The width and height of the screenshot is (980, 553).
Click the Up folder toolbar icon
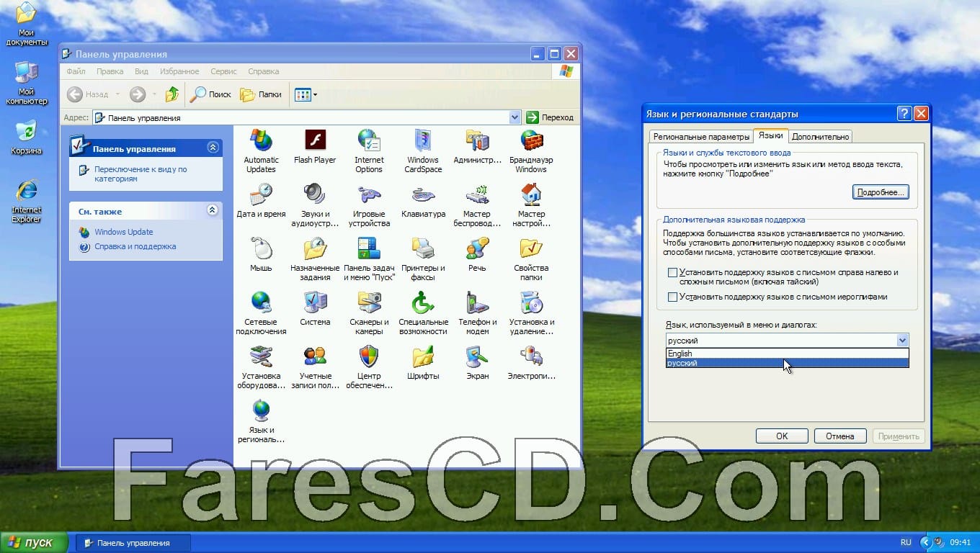point(171,94)
